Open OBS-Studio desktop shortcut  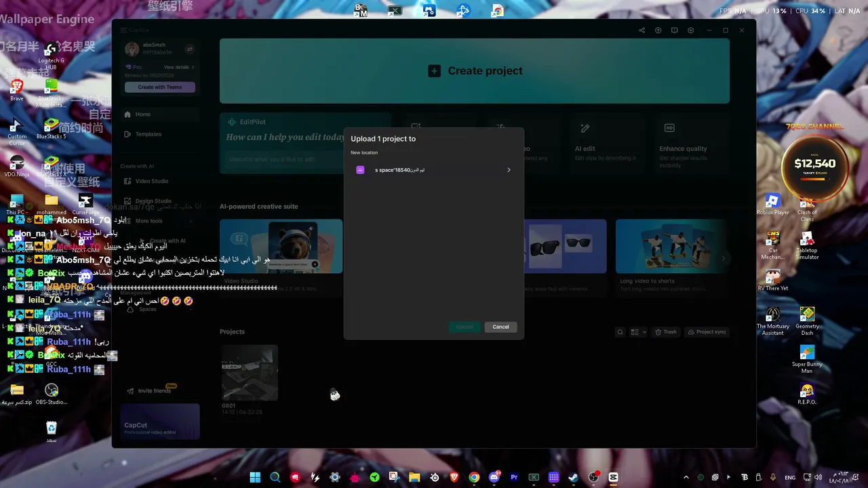click(51, 394)
